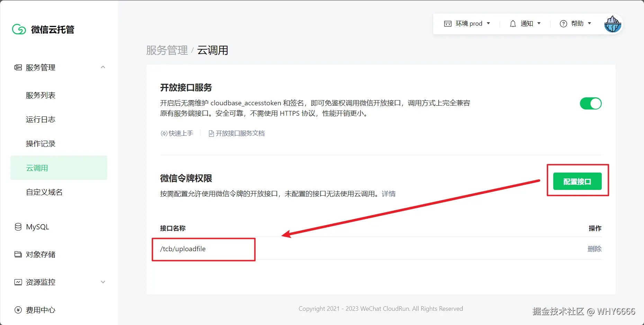The width and height of the screenshot is (644, 325).
Task: Click the 云调用 breadcrumb title
Action: [x=213, y=50]
